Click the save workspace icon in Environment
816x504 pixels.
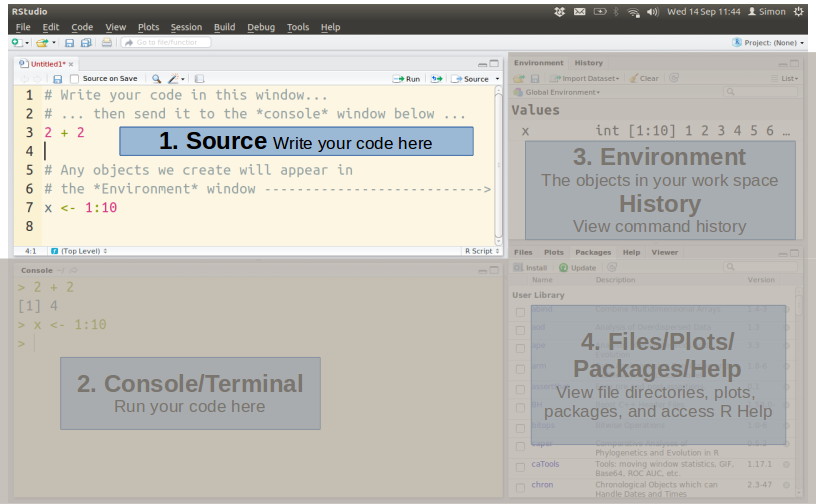(x=534, y=78)
